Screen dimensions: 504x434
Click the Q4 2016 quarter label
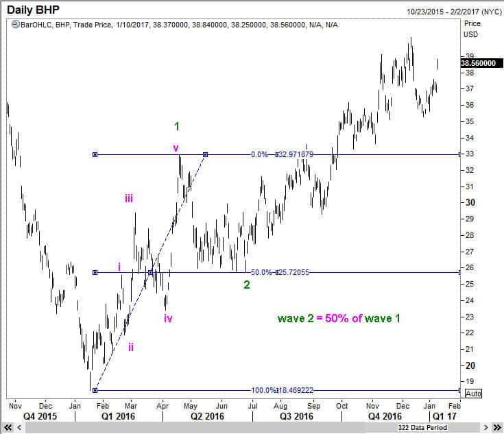point(385,416)
